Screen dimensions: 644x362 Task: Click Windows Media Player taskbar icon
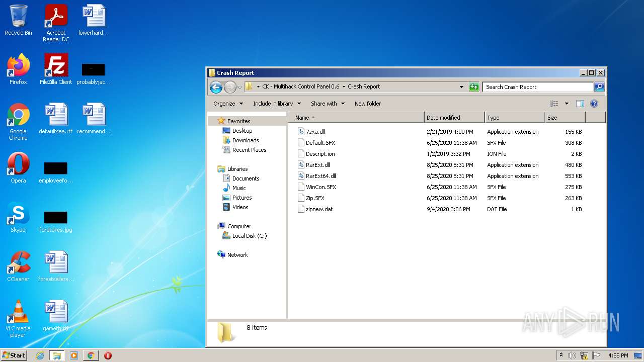pos(74,355)
